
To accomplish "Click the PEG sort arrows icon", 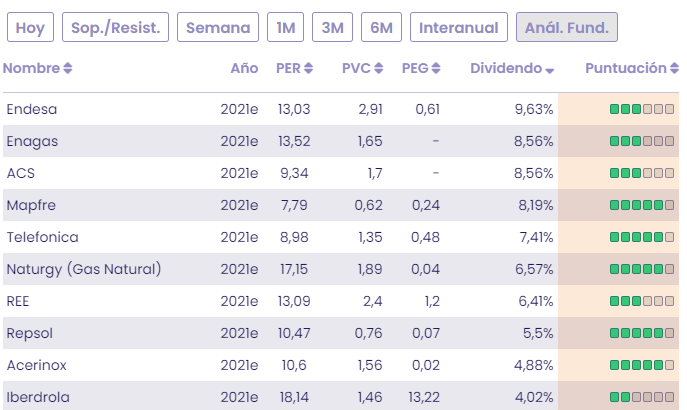I will pos(435,69).
